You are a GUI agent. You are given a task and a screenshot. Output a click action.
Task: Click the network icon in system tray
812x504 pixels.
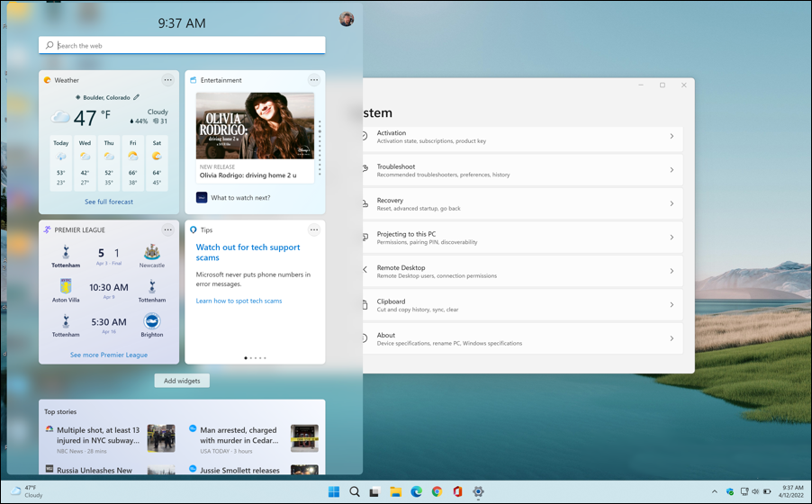coord(744,491)
